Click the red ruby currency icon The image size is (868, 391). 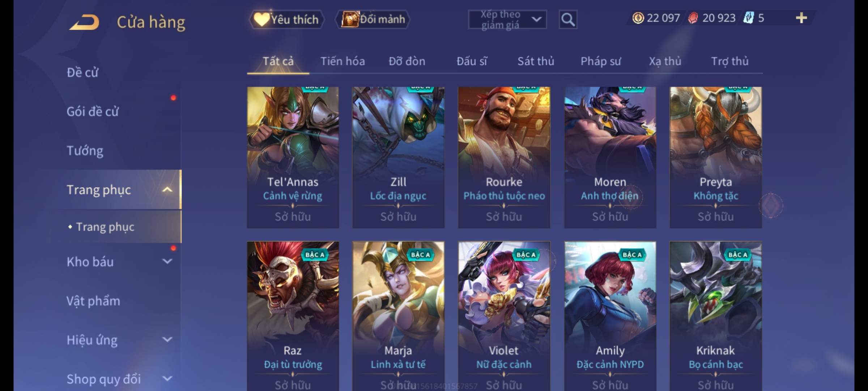point(693,18)
